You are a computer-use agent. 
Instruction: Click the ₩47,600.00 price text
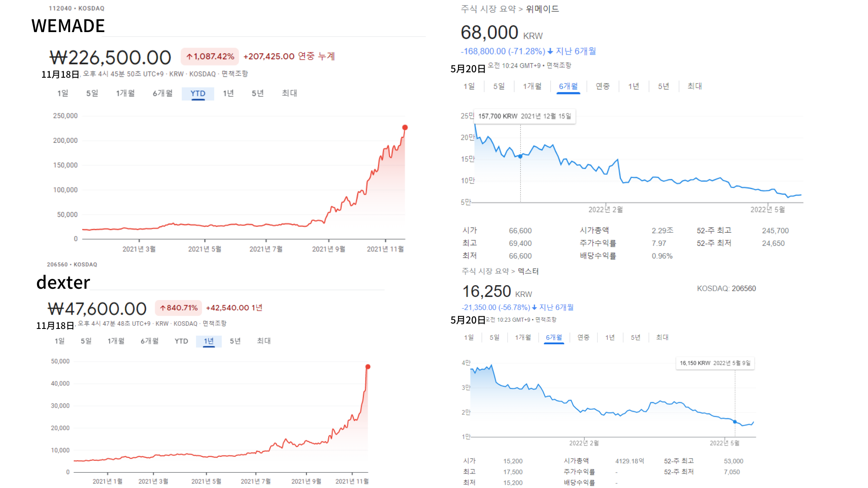pyautogui.click(x=97, y=309)
